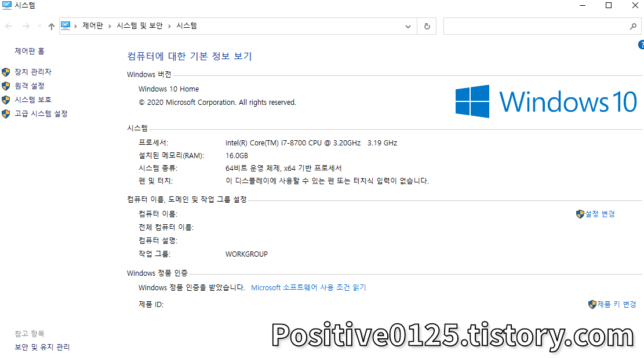Expand chevron after 제어판 breadcrumb
Screen dimensions: 644x358
click(x=110, y=26)
